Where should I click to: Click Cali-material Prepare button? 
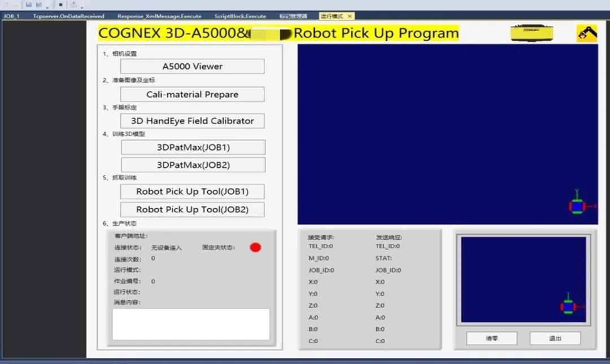[192, 94]
